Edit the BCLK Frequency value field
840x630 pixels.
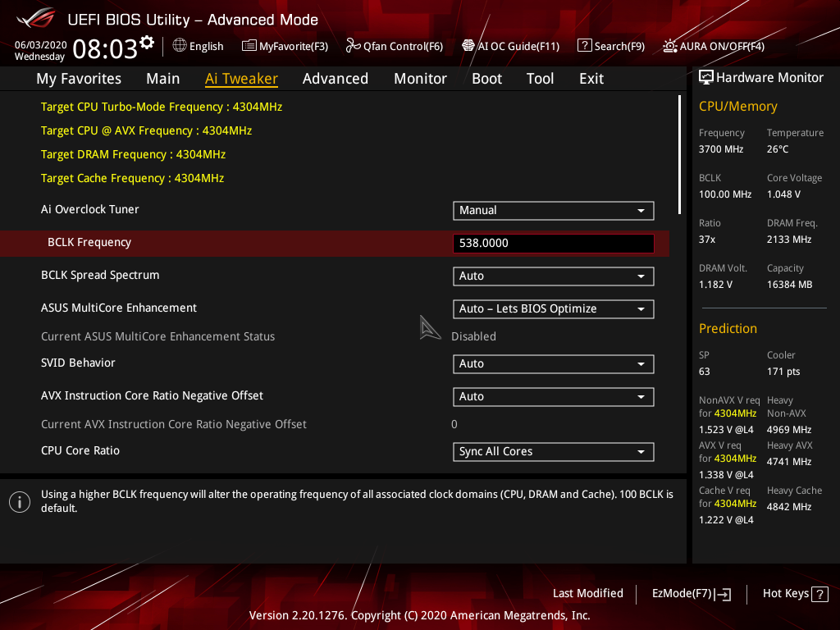coord(553,244)
